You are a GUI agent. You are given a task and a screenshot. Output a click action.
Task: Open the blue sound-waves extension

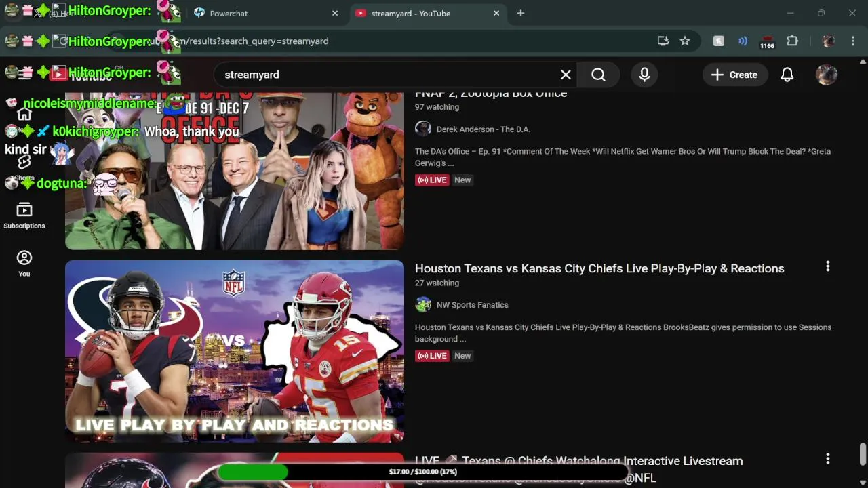click(743, 41)
